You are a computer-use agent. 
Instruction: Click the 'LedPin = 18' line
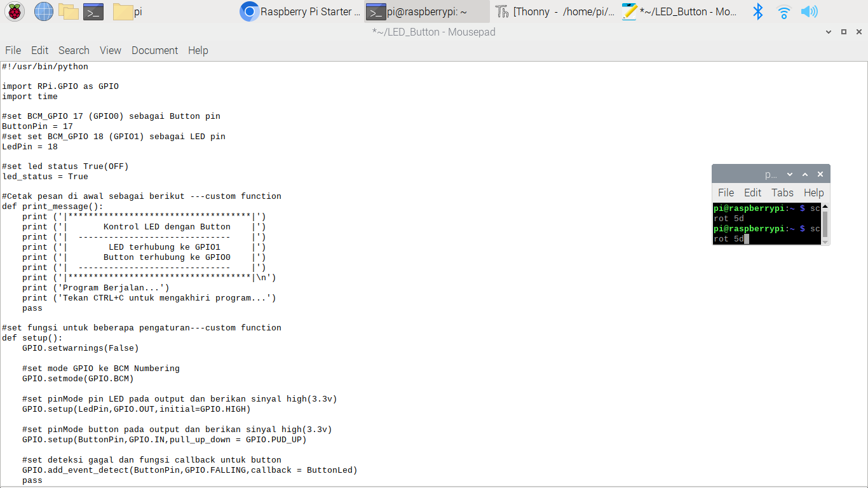point(30,147)
